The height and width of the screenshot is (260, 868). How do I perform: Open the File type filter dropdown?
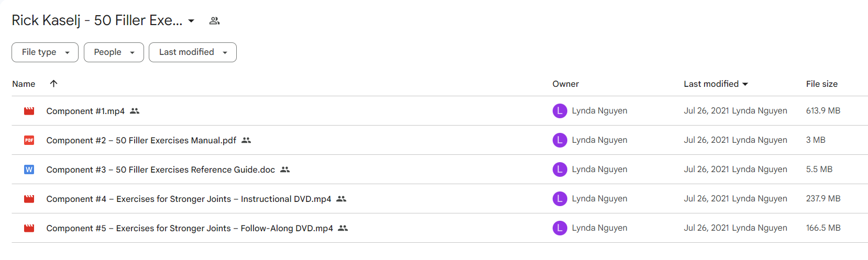click(x=45, y=52)
